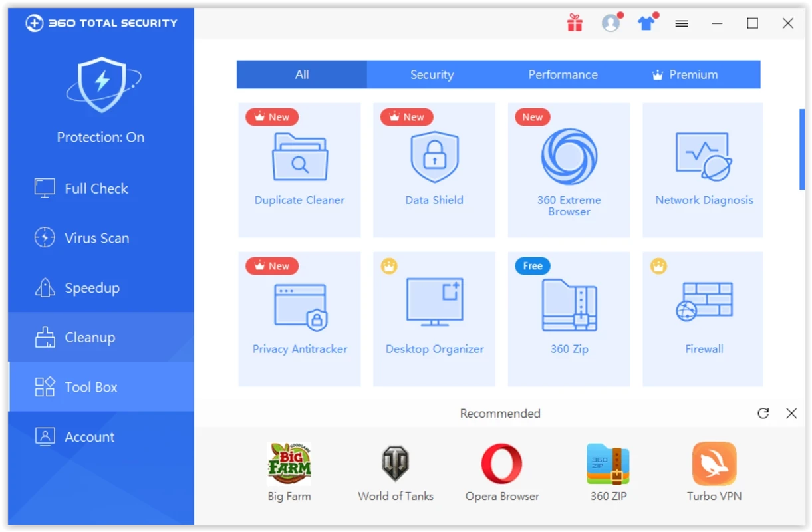Refresh the Recommended apps list

click(763, 413)
